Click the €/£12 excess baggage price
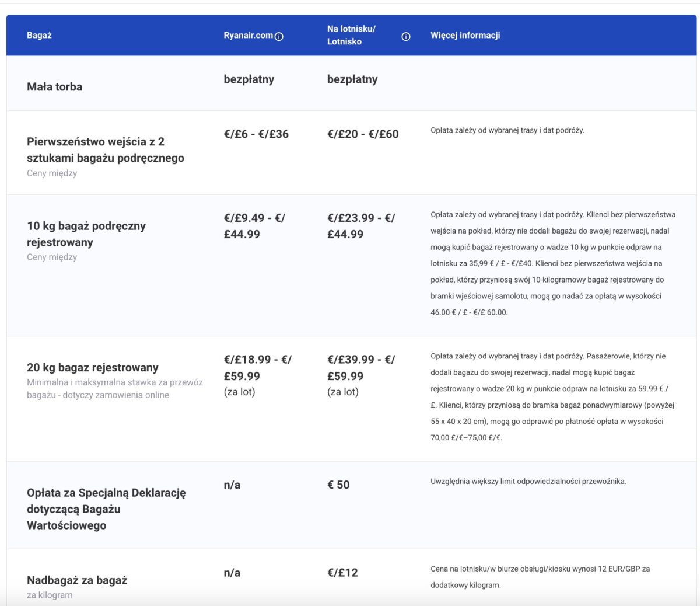 pyautogui.click(x=342, y=573)
